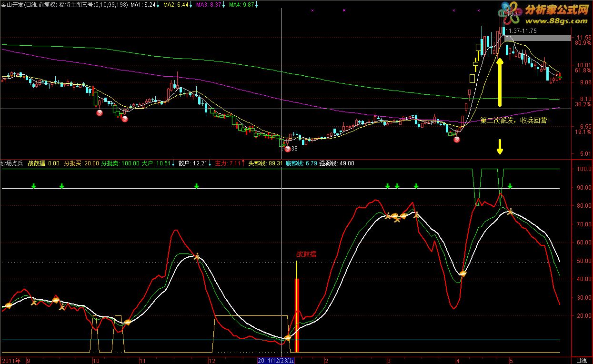Image resolution: width=593 pixels, height=364 pixels.
Task: Click the gold coin marker at the December bottom of the white line
Action: [x=288, y=338]
